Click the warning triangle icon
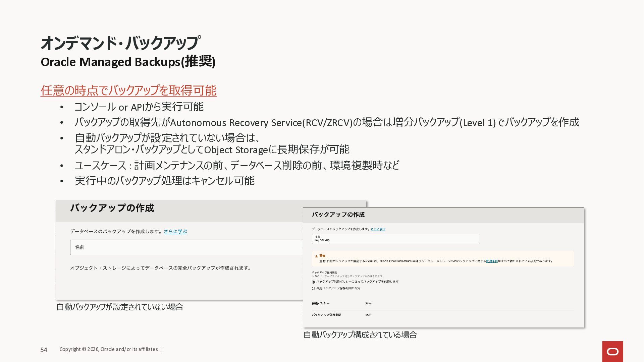 (x=316, y=256)
